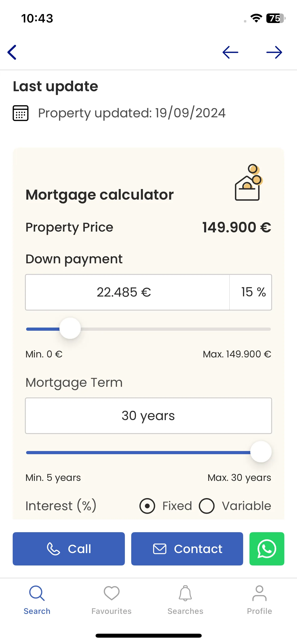Screen dimensions: 297x644
Task: Open the Favourites heart tab
Action: click(111, 600)
